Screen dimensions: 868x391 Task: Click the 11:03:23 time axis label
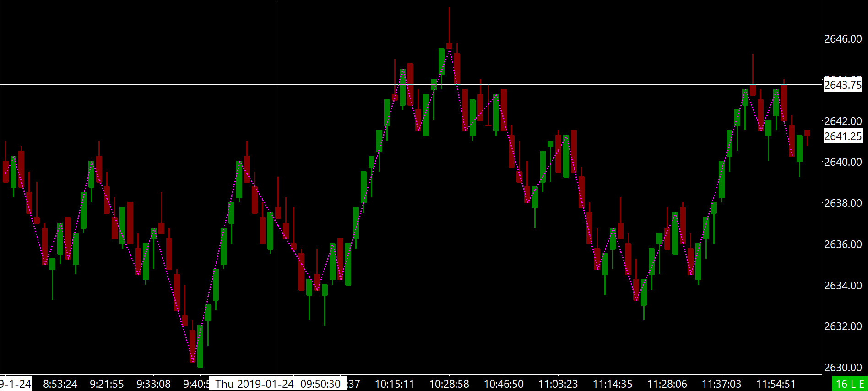pos(558,384)
